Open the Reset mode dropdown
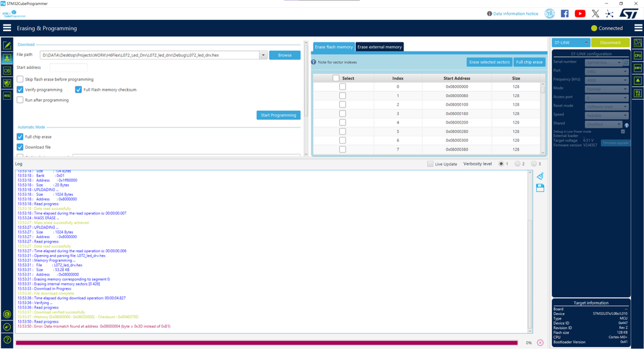 click(607, 106)
